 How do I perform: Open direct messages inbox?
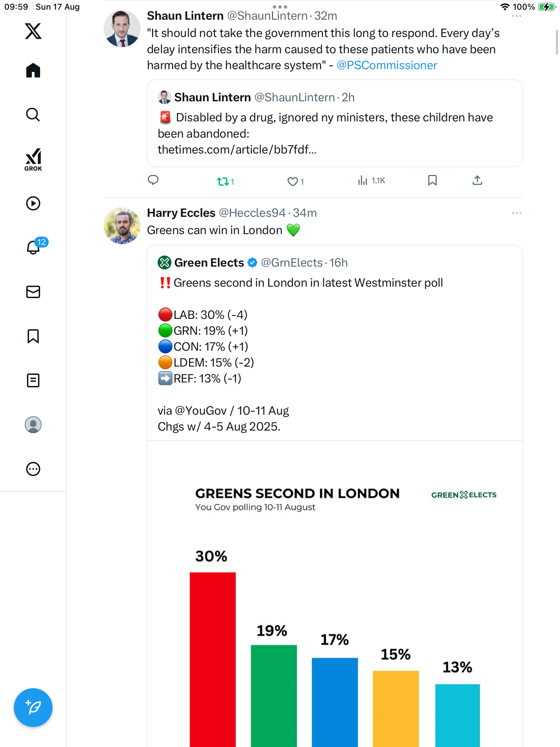pos(33,292)
